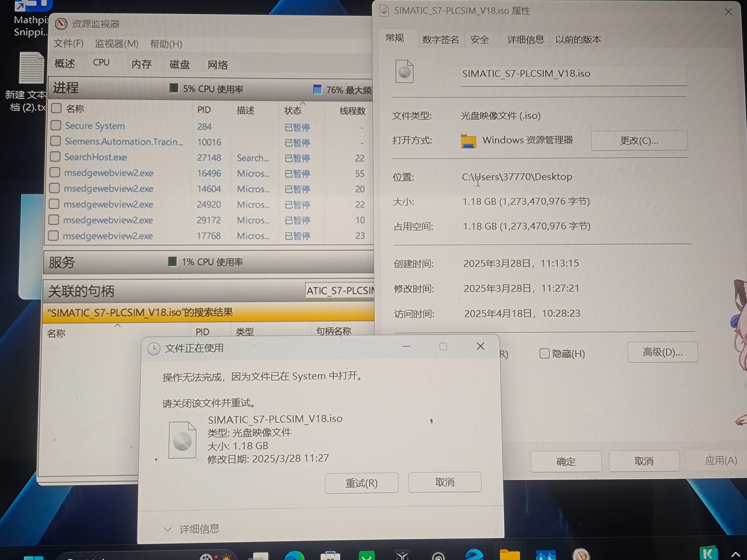Open the 监视器(M) menu
Viewport: 747px width, 560px height.
pos(116,44)
